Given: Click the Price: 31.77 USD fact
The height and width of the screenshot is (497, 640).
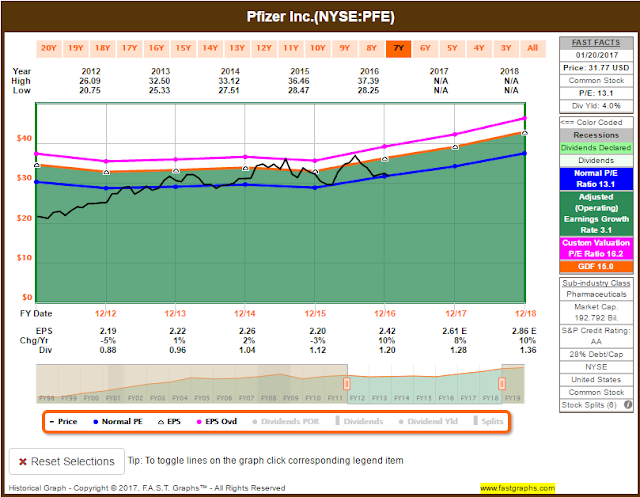Looking at the screenshot, I should tap(596, 68).
